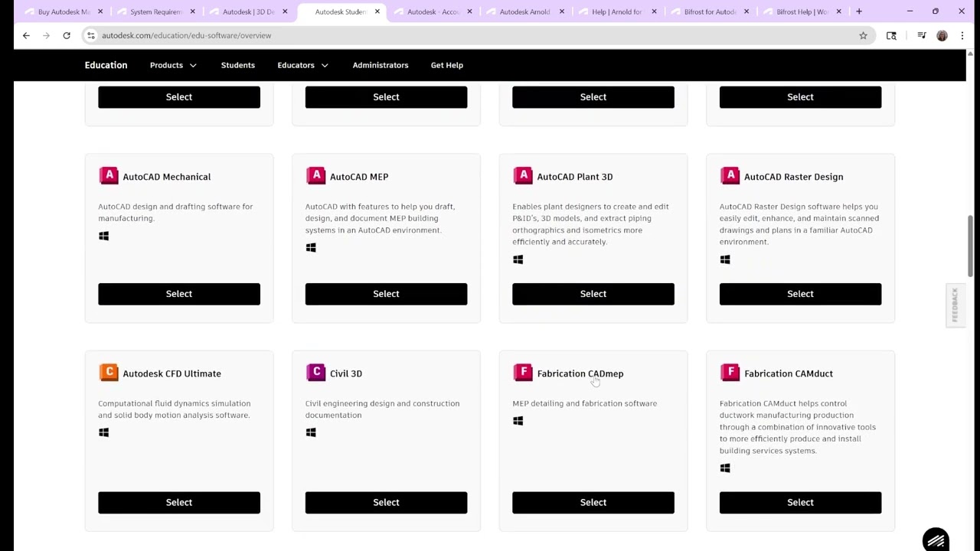Click the site information icon in address bar
This screenshot has height=551, width=980.
coord(90,35)
